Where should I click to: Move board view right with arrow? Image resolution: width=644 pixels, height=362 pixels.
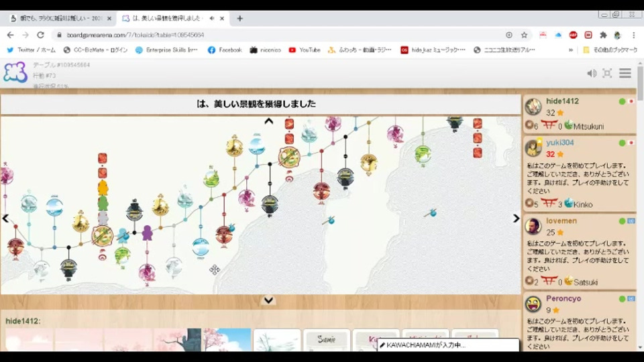516,219
